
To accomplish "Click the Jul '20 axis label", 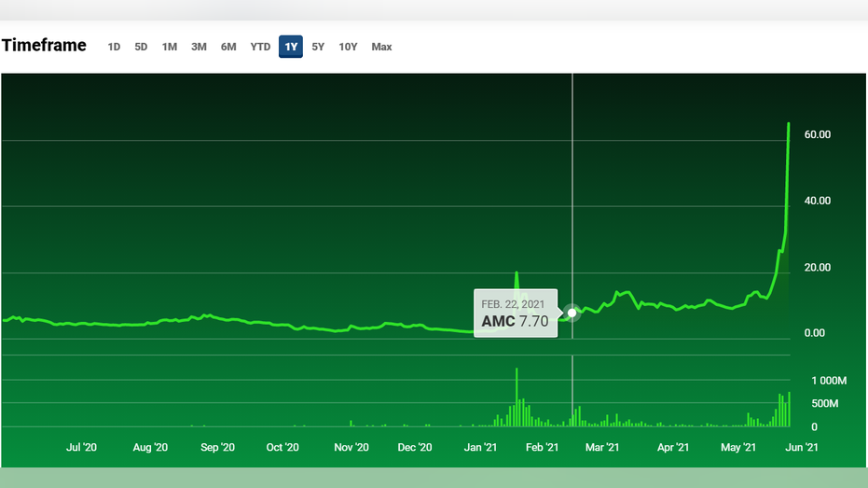I will [x=81, y=447].
